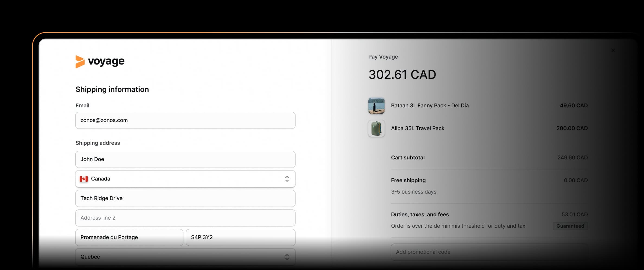
Task: Focus the Email input field
Action: click(x=185, y=120)
